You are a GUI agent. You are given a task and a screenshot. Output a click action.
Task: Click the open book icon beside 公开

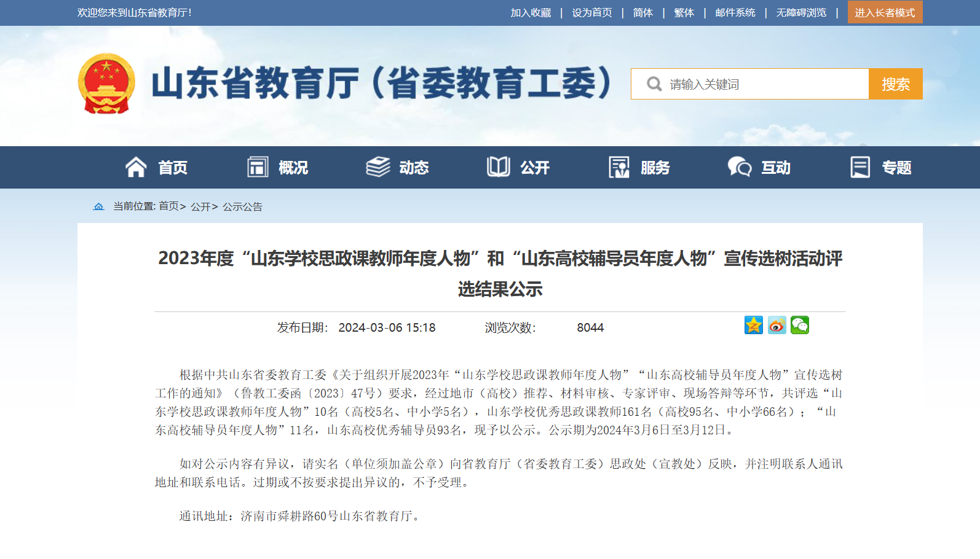[498, 167]
